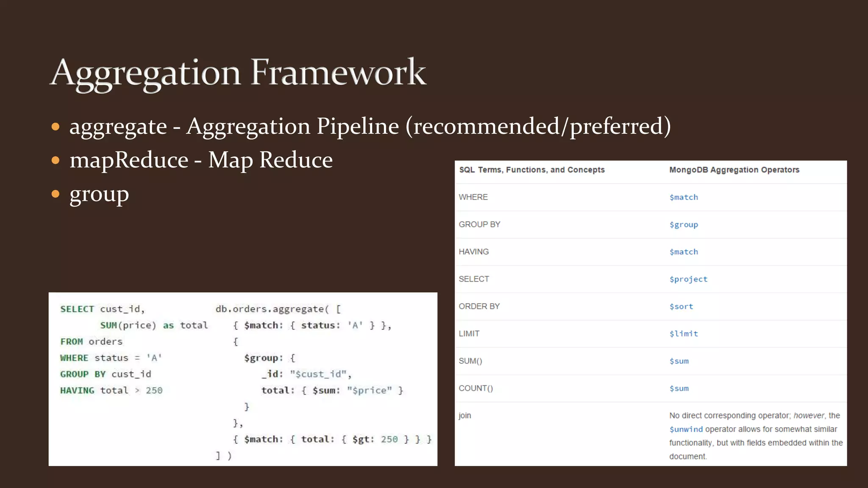Click the '$group: {' code line

(x=270, y=358)
